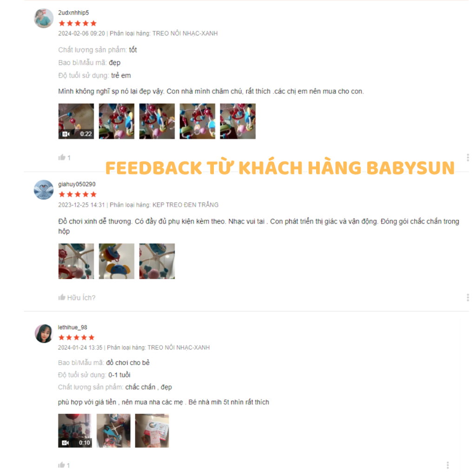Open 2udxnhhip5's profile avatar
The height and width of the screenshot is (476, 476).
click(x=44, y=18)
